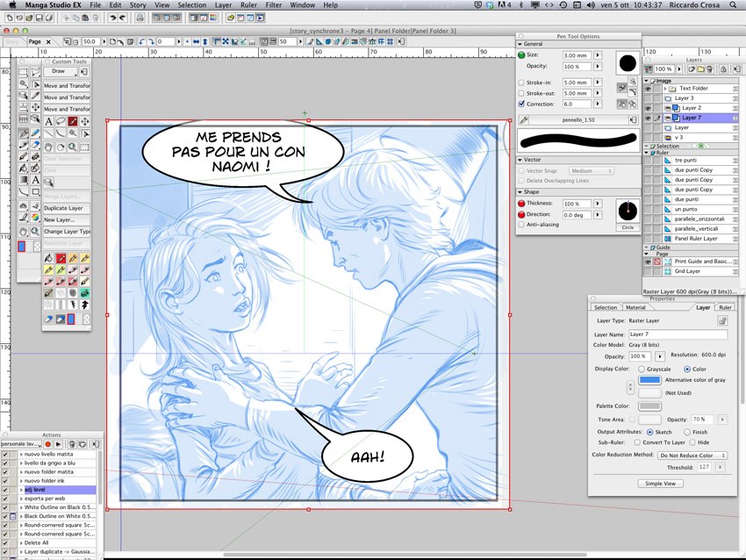Image resolution: width=746 pixels, height=560 pixels.
Task: Toggle the Correction checkbox off
Action: (x=522, y=104)
